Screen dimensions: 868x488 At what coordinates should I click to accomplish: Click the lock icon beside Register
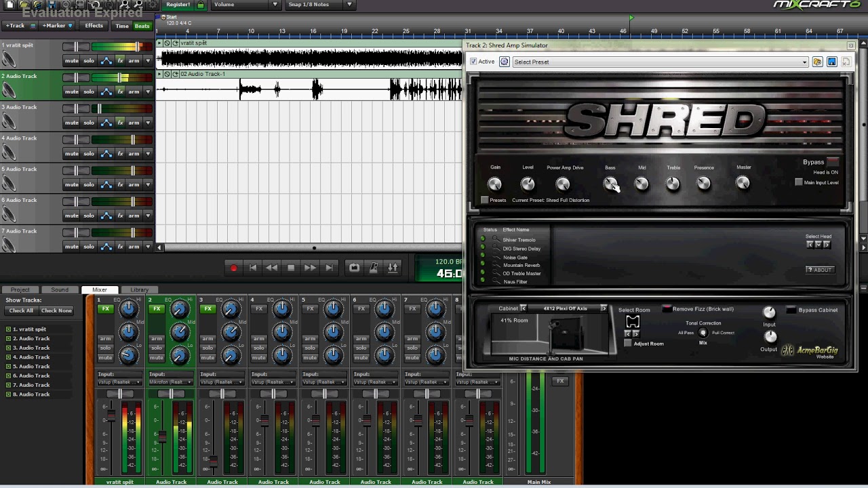pyautogui.click(x=201, y=5)
